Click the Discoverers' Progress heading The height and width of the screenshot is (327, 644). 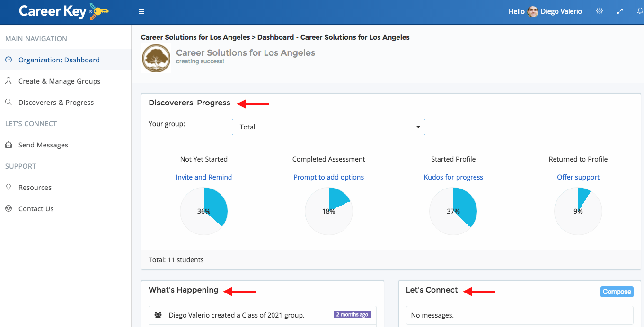tap(189, 103)
